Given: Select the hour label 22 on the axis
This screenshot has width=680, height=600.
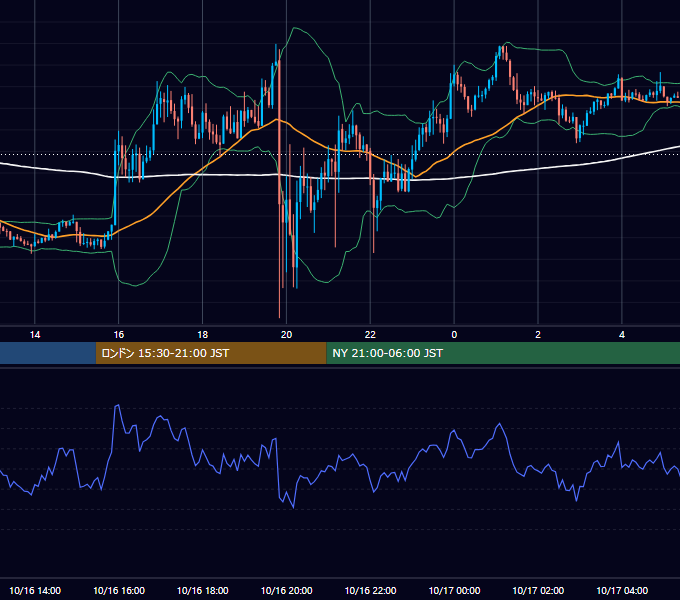Looking at the screenshot, I should click(370, 335).
